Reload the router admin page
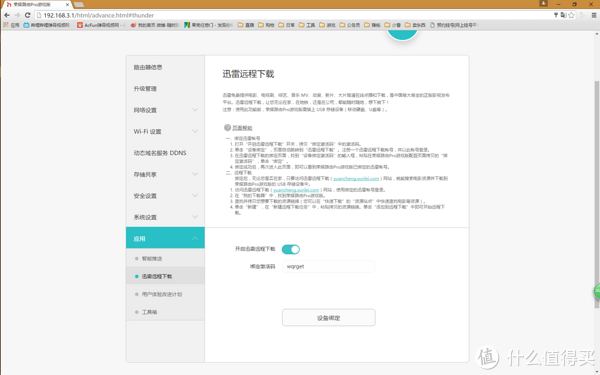 27,15
